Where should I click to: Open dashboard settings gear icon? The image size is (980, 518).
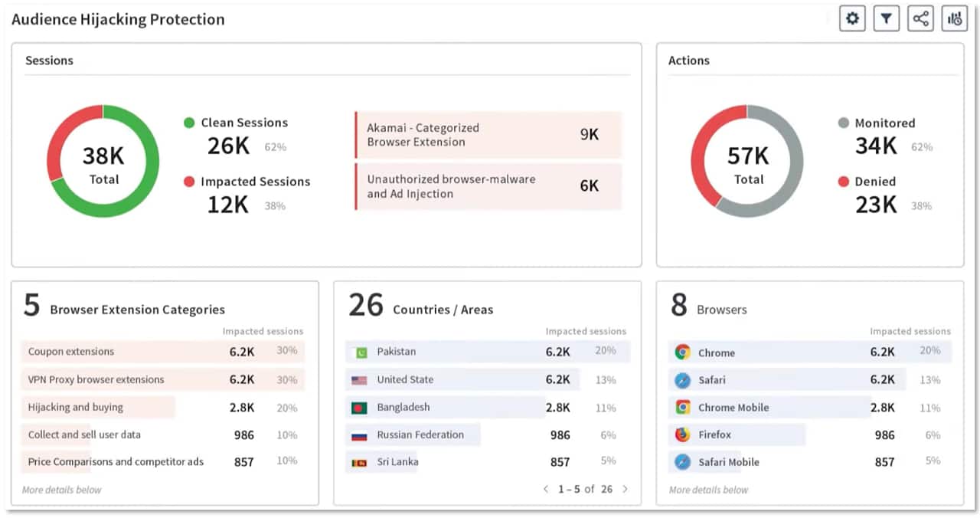click(x=852, y=19)
